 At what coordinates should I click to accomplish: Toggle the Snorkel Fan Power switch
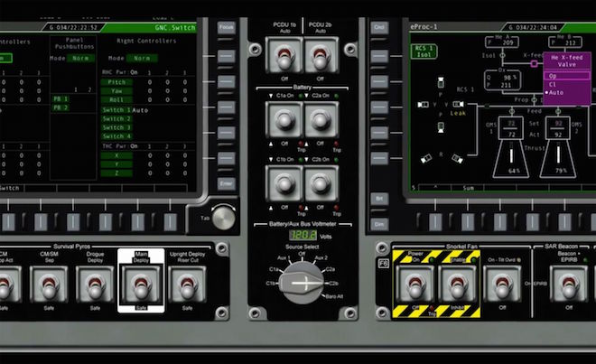click(414, 284)
